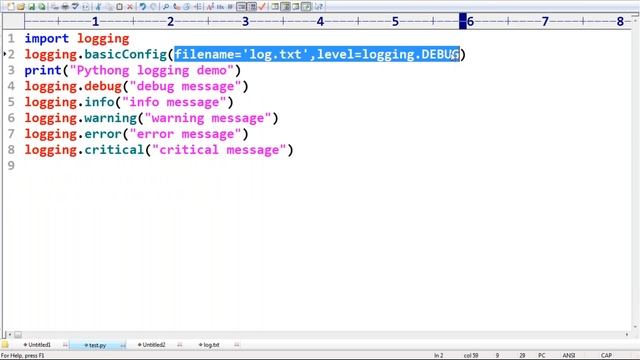
Task: Save the current file with Save icon
Action: 31,7
